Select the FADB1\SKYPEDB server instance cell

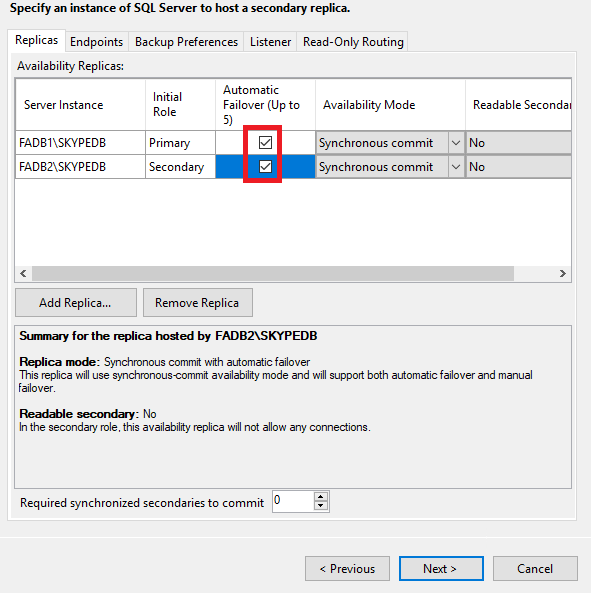[x=80, y=143]
